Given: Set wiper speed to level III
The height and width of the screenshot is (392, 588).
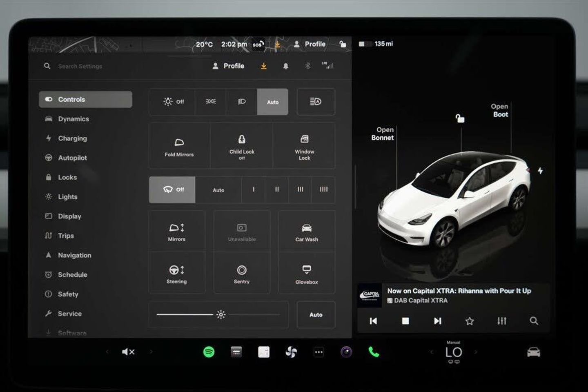Looking at the screenshot, I should (300, 189).
